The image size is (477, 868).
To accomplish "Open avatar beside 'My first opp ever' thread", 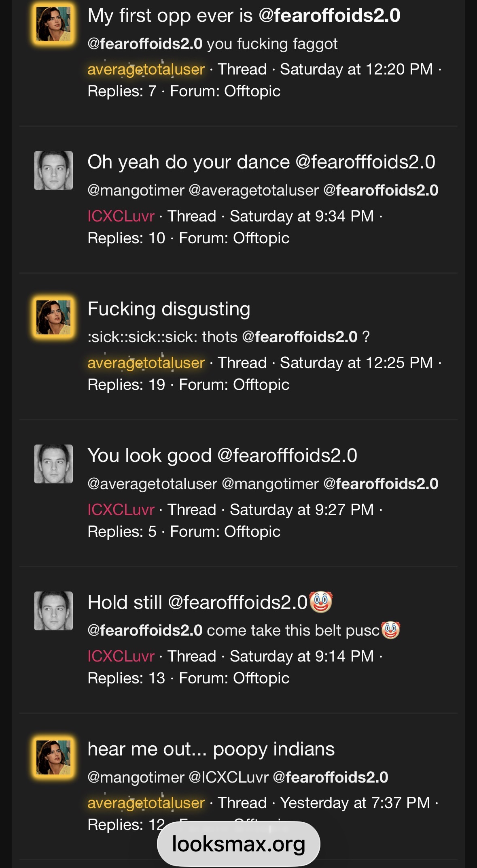I will click(53, 24).
